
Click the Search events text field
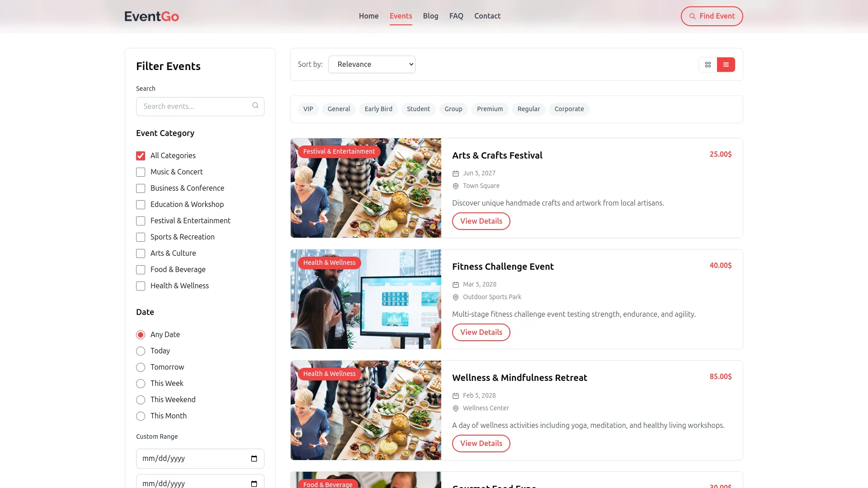tap(194, 107)
